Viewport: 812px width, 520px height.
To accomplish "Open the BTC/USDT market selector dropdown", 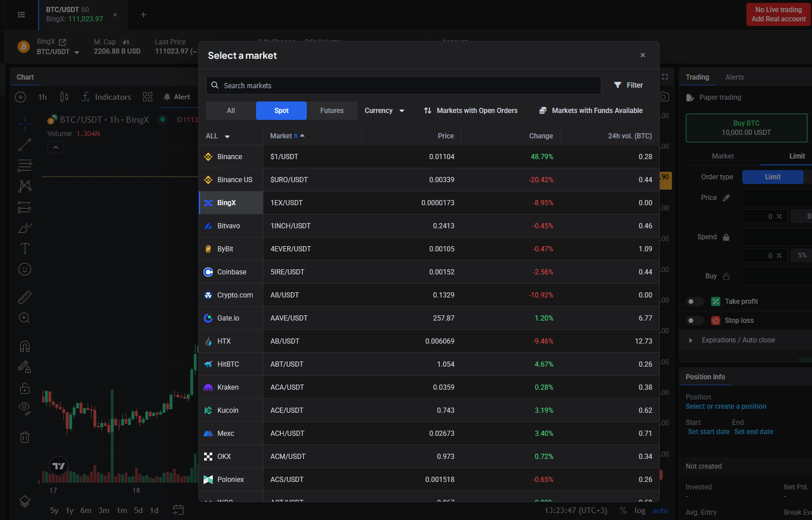I will [x=58, y=52].
